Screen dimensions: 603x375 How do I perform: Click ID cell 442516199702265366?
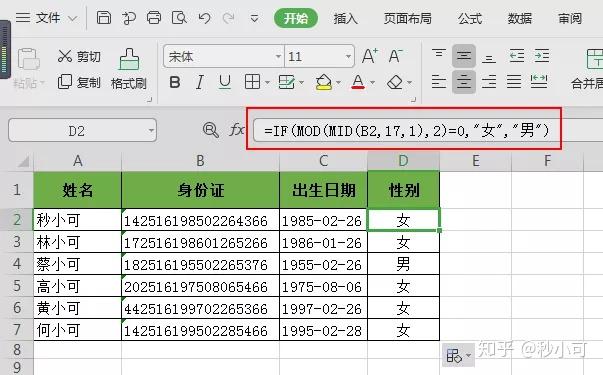point(200,308)
